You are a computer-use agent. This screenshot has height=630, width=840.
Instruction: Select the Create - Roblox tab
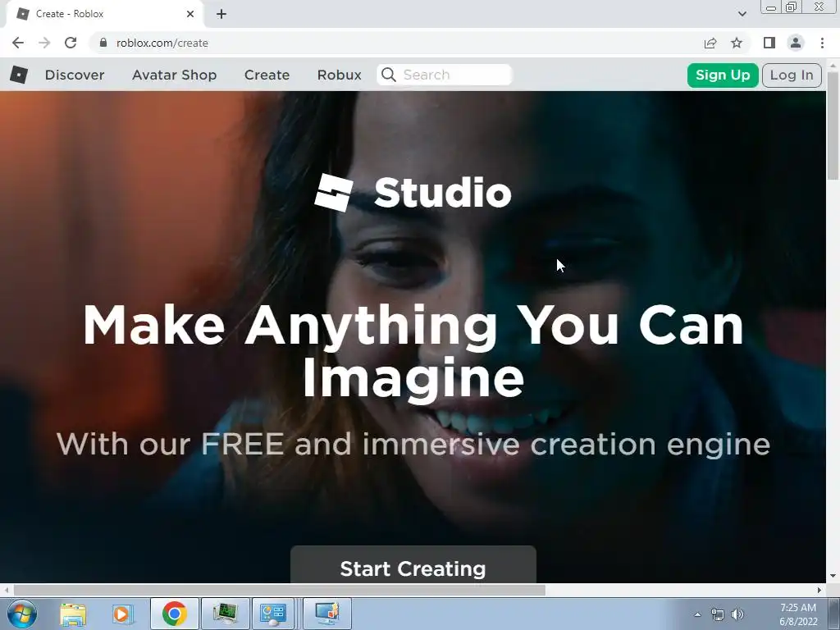(x=104, y=14)
